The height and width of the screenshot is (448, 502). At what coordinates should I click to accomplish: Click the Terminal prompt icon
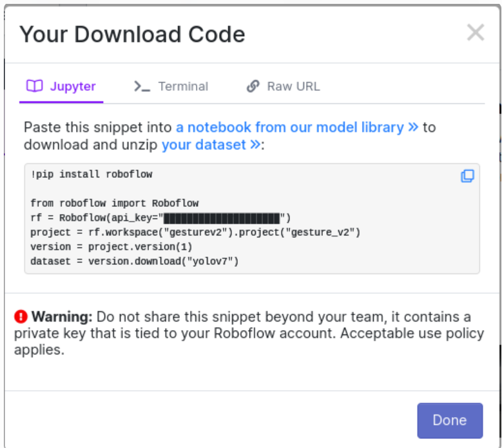[x=142, y=86]
